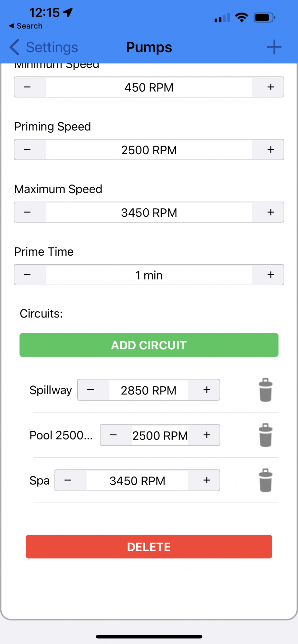
Task: Increase Spa circuit RPM
Action: (207, 480)
